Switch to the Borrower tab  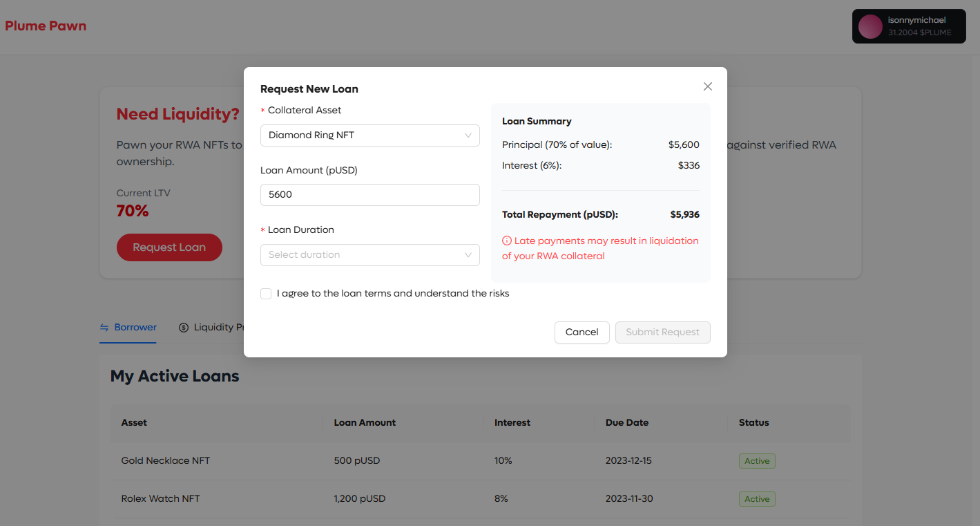tap(128, 328)
